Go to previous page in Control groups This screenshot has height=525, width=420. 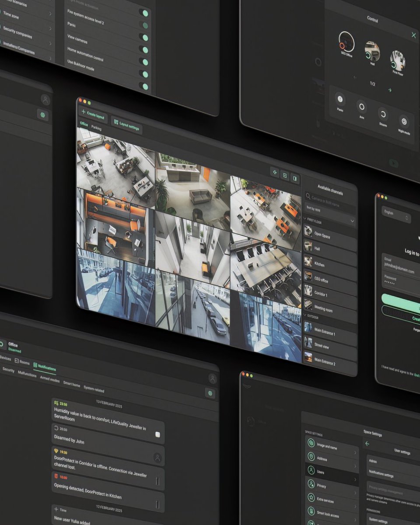click(x=355, y=78)
